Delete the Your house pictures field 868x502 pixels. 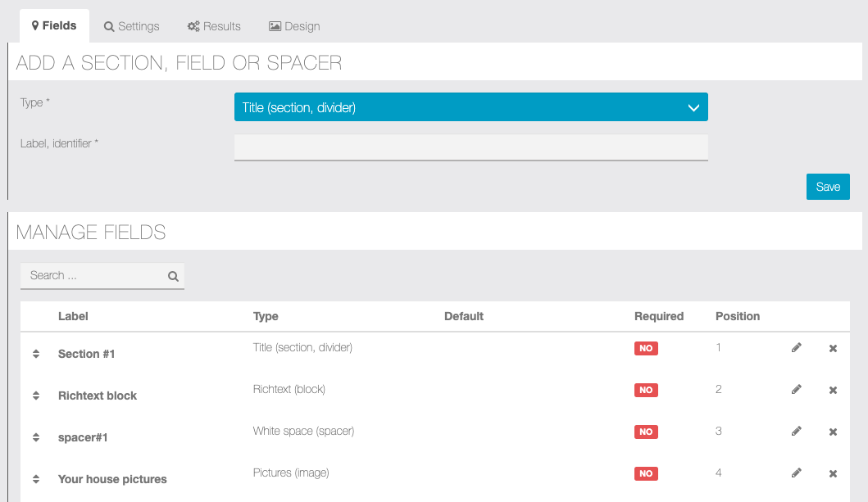coord(833,474)
